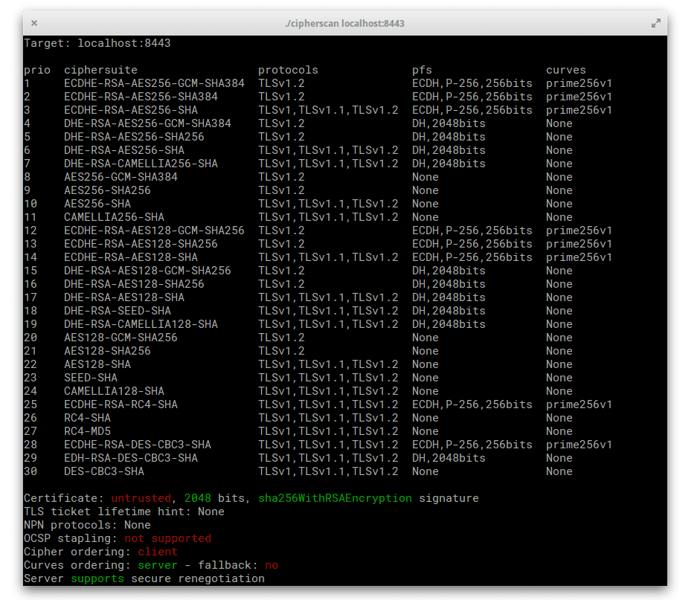
Task: Click green 'supports' secure renegotiation word
Action: coord(97,578)
